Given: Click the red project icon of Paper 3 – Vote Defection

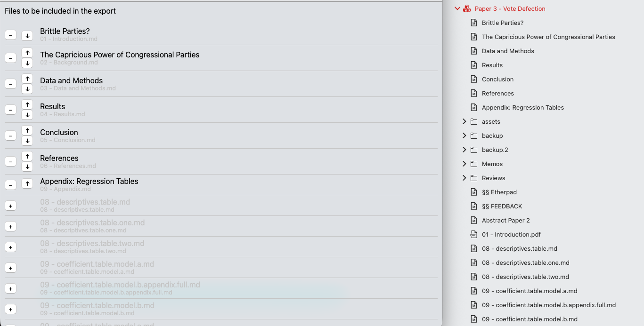Looking at the screenshot, I should coord(466,8).
